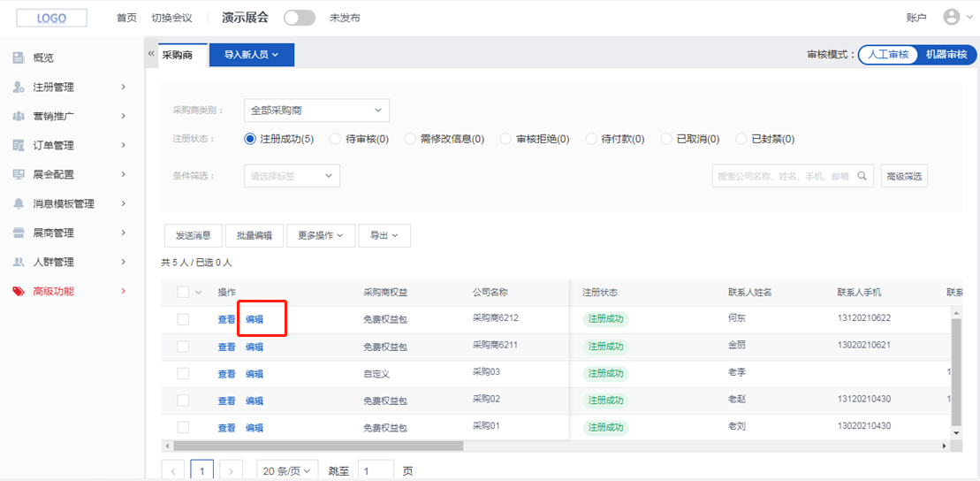Click 查看 link for 采购商6212
Viewport: 980px width, 481px height.
coord(226,319)
